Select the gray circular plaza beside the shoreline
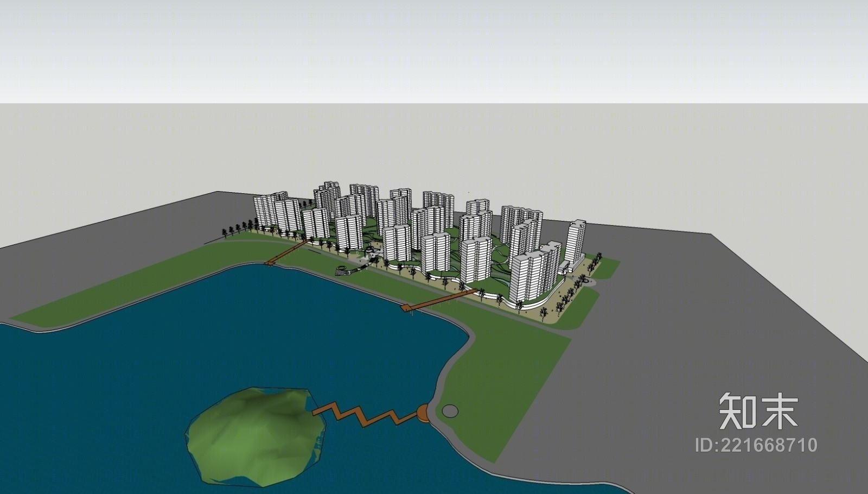The width and height of the screenshot is (868, 494). [450, 411]
